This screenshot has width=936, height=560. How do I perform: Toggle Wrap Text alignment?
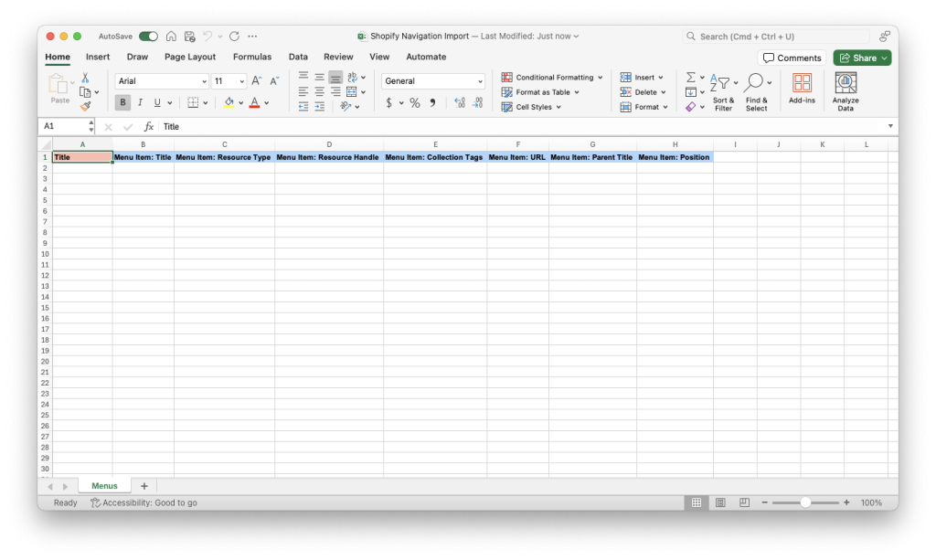point(350,77)
